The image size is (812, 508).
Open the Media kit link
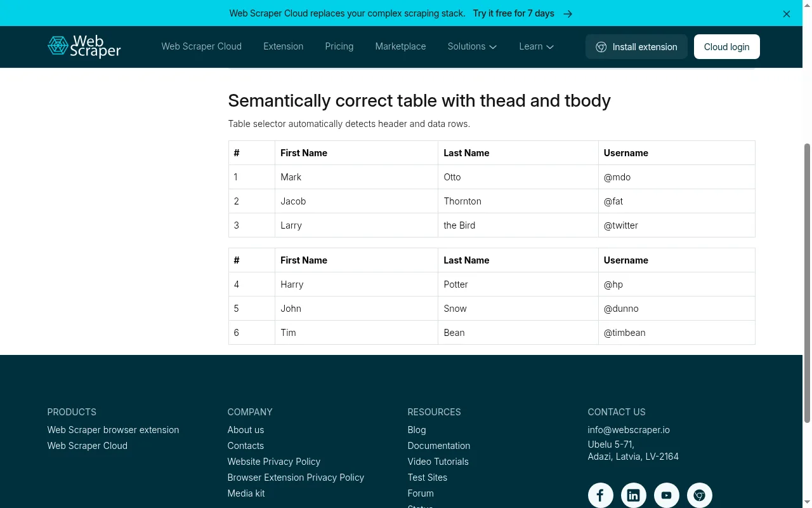246,493
